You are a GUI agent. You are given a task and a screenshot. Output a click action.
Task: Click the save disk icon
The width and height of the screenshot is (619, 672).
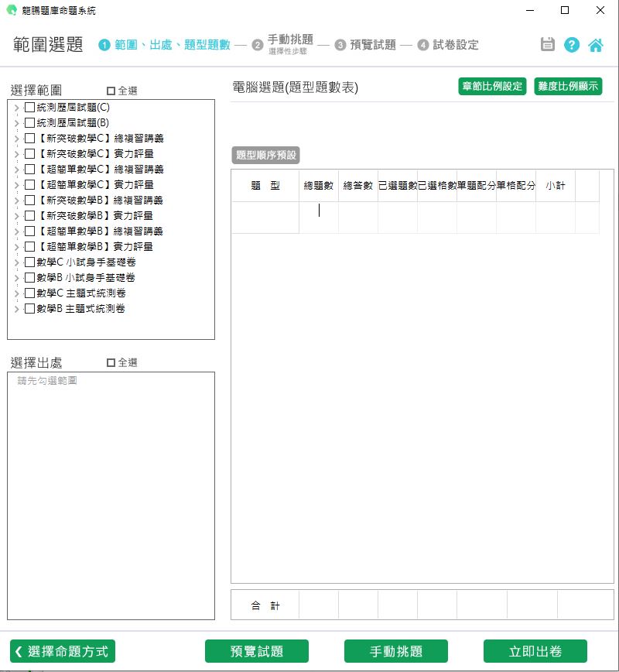point(548,45)
